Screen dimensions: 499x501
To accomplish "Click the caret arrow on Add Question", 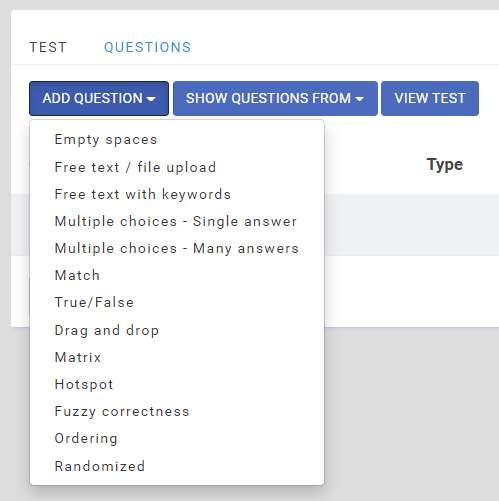I will 151,99.
